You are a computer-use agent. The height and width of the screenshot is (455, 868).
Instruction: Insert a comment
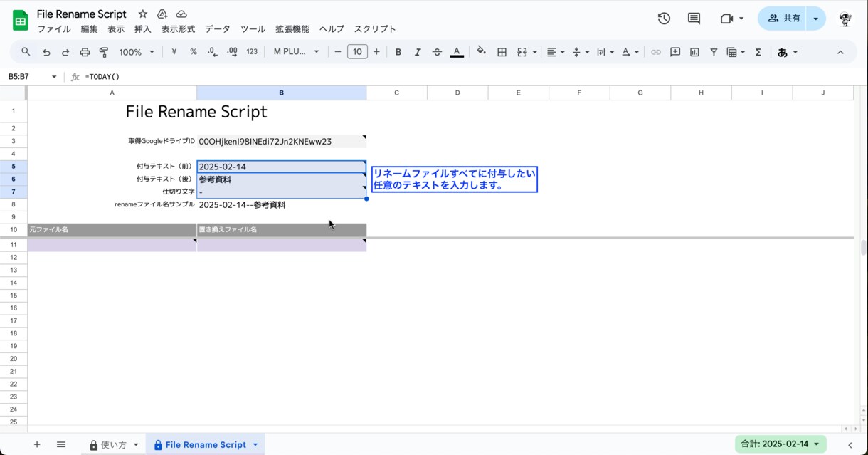(675, 52)
